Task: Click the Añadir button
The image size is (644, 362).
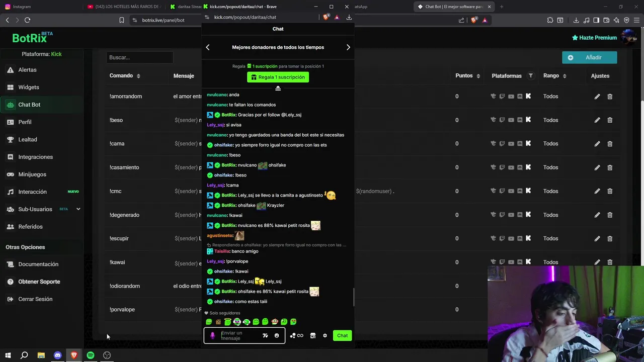Action: pos(589,57)
